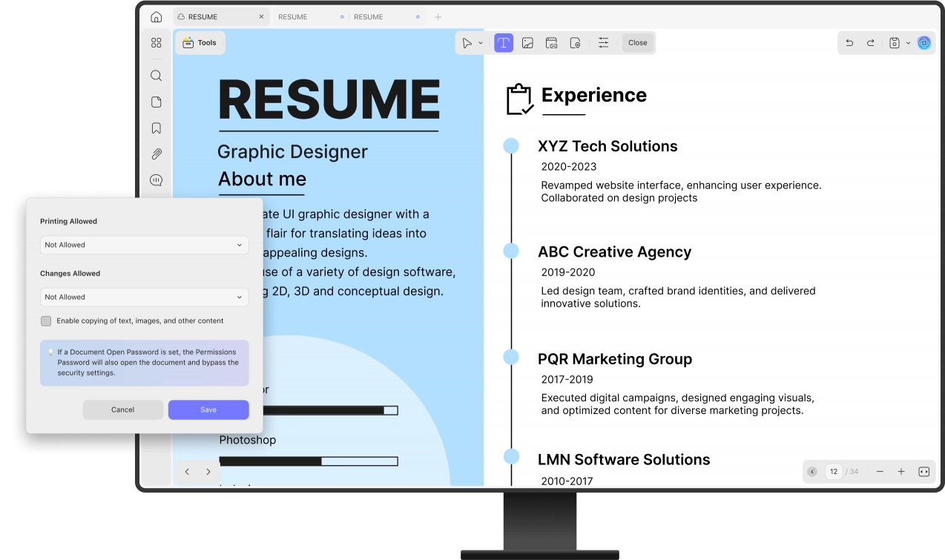Open Printing Allowed dropdown
The width and height of the screenshot is (945, 560).
click(145, 245)
